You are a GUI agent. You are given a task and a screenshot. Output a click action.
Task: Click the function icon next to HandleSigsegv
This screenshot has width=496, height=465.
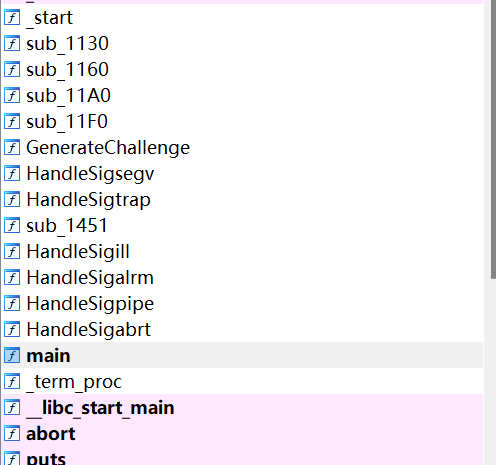[x=12, y=174]
